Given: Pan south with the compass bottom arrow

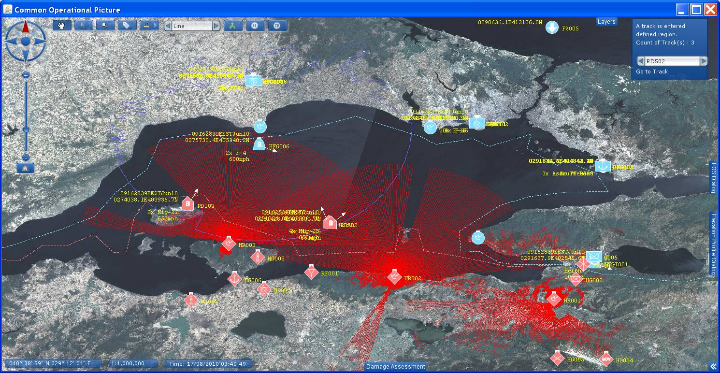Looking at the screenshot, I should pyautogui.click(x=26, y=56).
